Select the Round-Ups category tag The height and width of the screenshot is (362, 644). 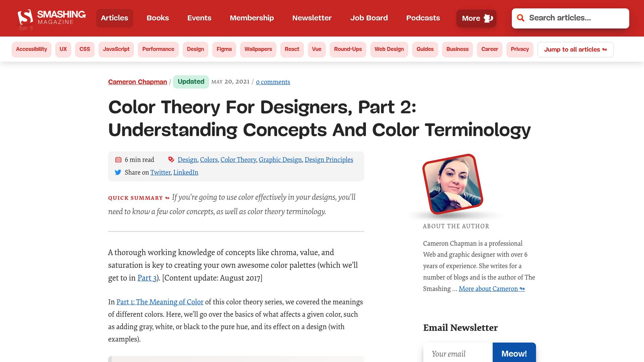click(x=348, y=49)
